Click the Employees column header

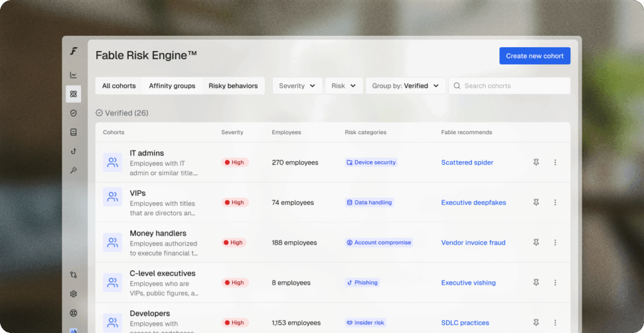[286, 132]
